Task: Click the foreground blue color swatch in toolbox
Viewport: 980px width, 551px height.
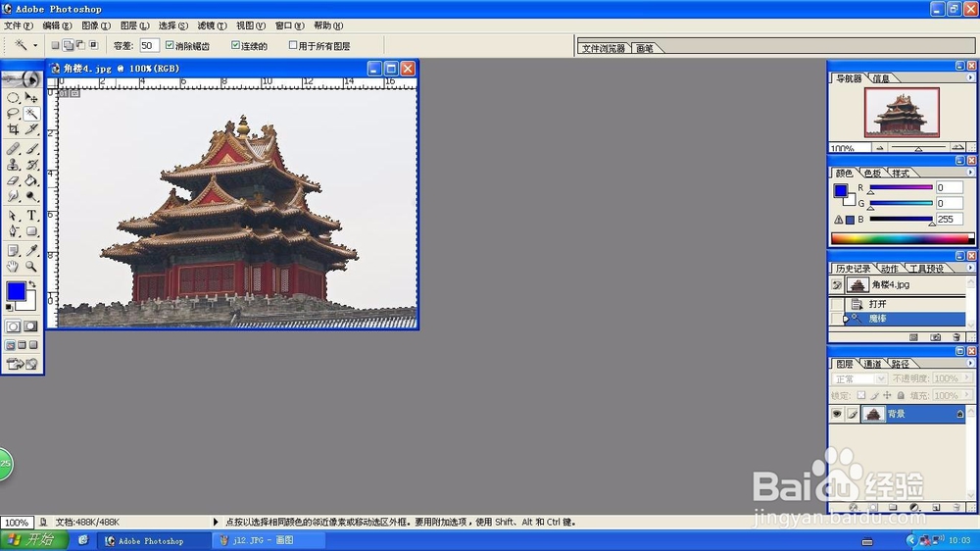Action: tap(16, 291)
